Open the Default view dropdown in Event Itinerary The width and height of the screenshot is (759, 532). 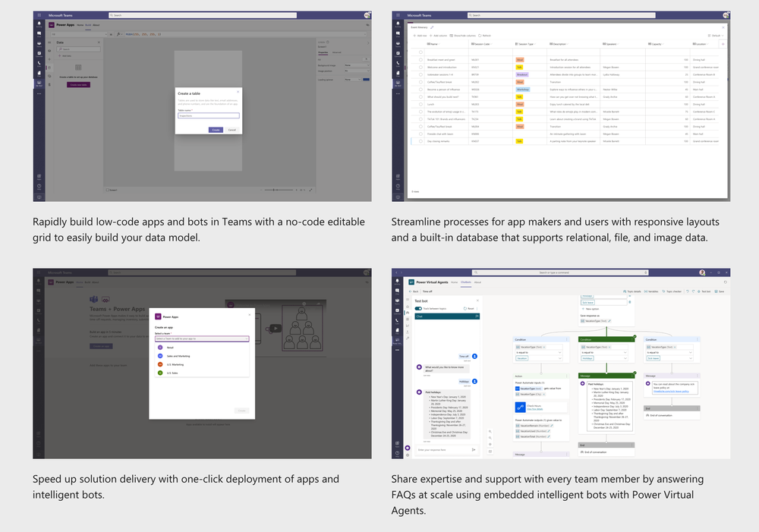(716, 36)
